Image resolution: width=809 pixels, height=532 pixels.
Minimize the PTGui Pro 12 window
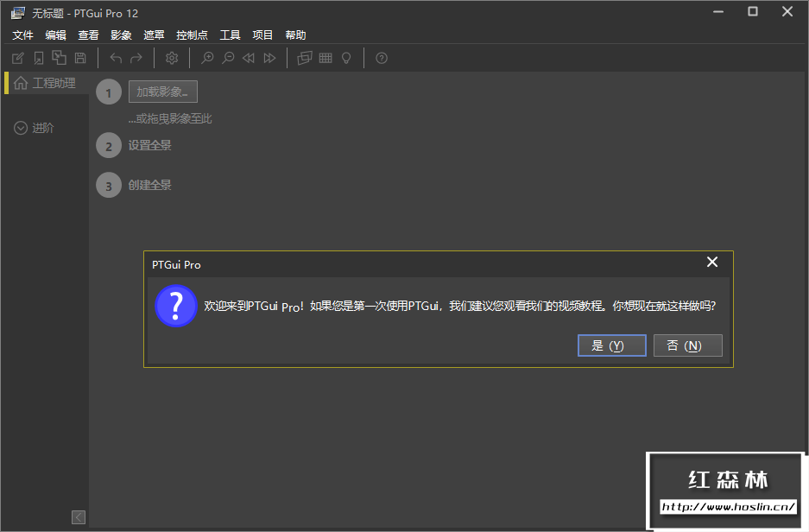coord(718,12)
